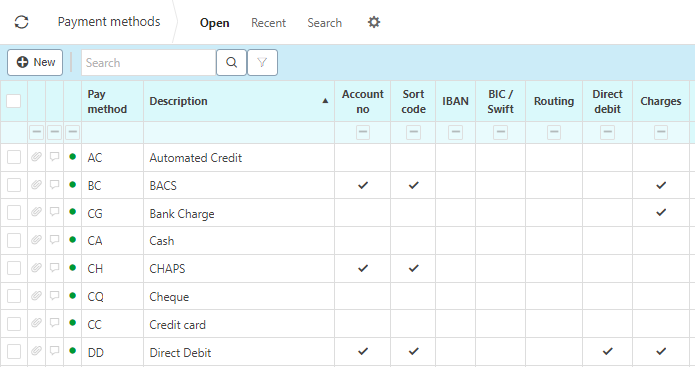695x367 pixels.
Task: Open the comment bubble for Bank Charge
Action: pos(54,212)
